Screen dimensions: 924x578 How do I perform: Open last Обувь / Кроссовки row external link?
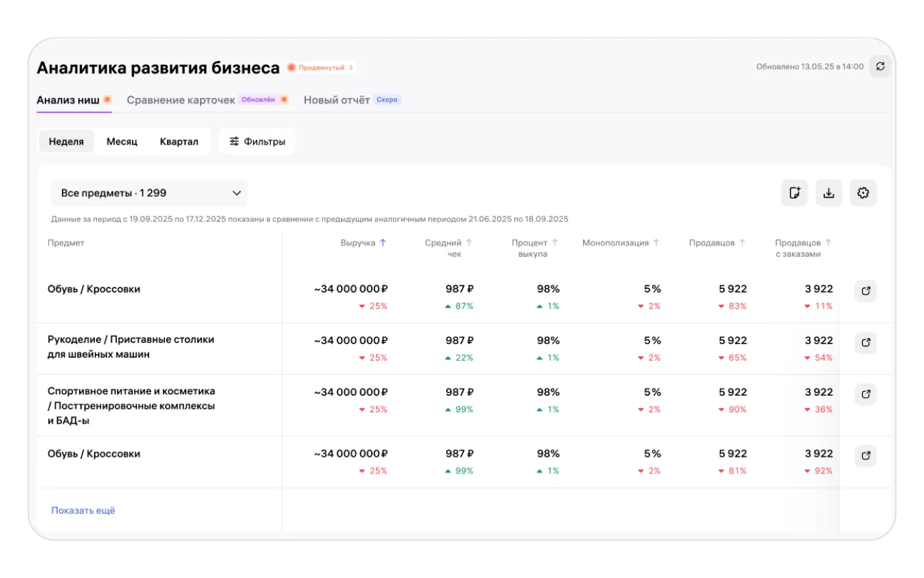click(866, 456)
